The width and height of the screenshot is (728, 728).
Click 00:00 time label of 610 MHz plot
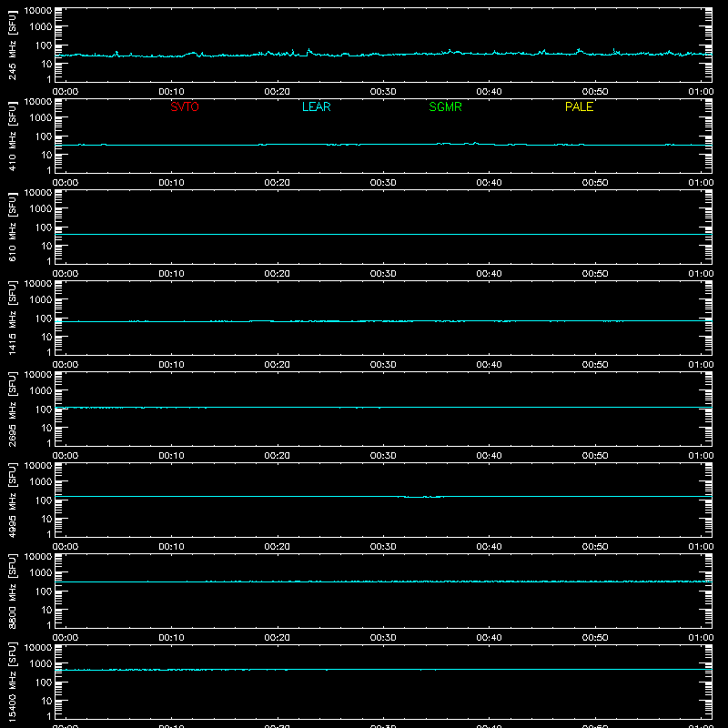click(66, 274)
